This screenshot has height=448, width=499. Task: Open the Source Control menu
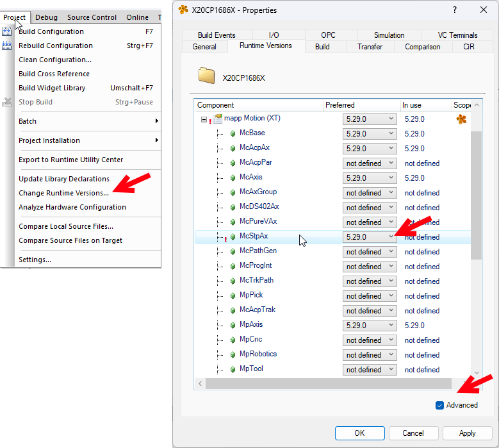tap(92, 17)
